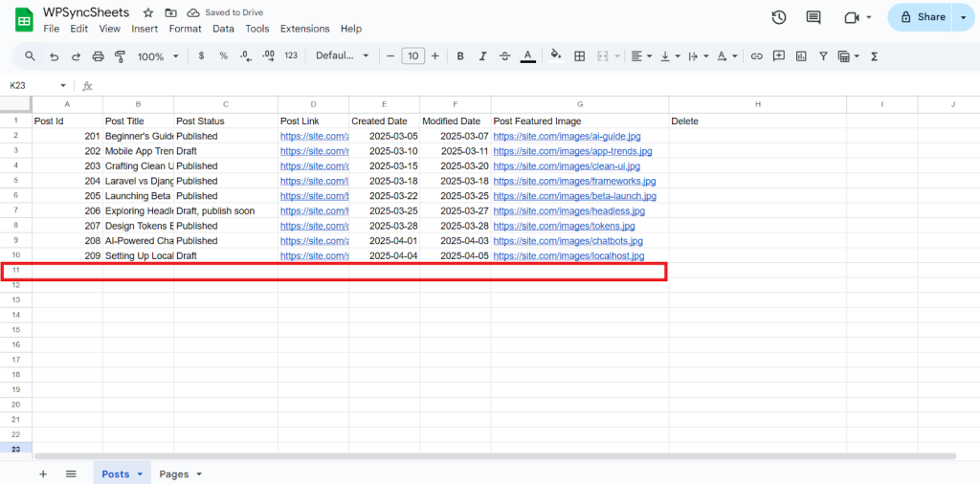Open the All sheets list icon
The width and height of the screenshot is (980, 484).
pyautogui.click(x=71, y=474)
